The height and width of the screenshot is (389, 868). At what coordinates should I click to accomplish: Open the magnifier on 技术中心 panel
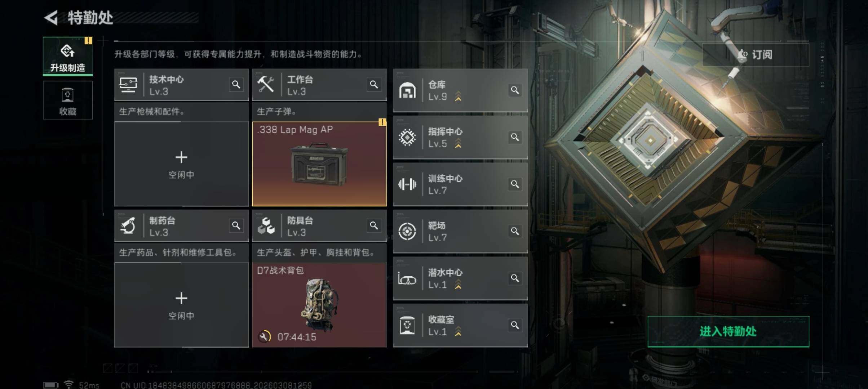236,85
